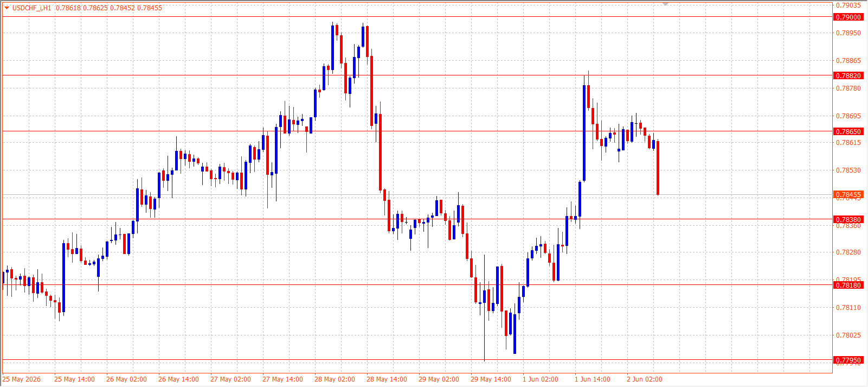Image resolution: width=868 pixels, height=387 pixels.
Task: Click the 29 May 14:00 time label
Action: coord(491,379)
